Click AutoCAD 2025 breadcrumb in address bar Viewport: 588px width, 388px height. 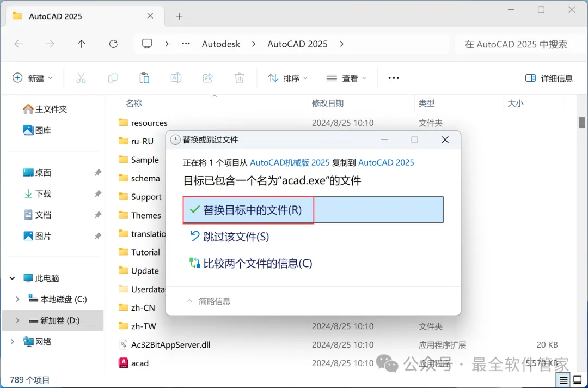[x=297, y=44]
